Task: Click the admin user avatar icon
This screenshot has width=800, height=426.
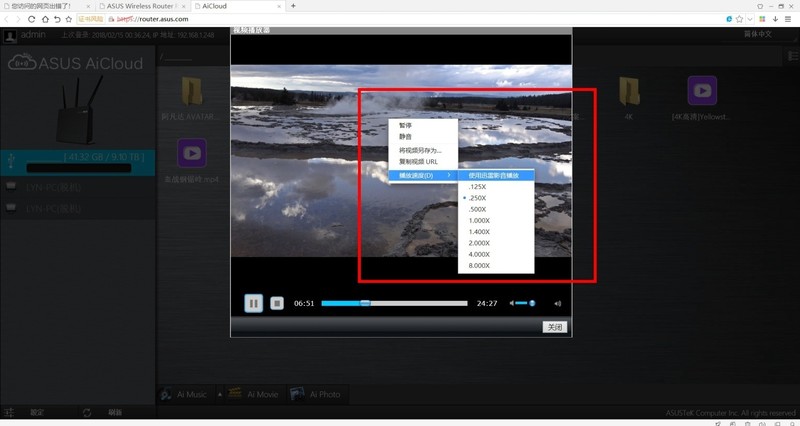Action: (x=10, y=36)
